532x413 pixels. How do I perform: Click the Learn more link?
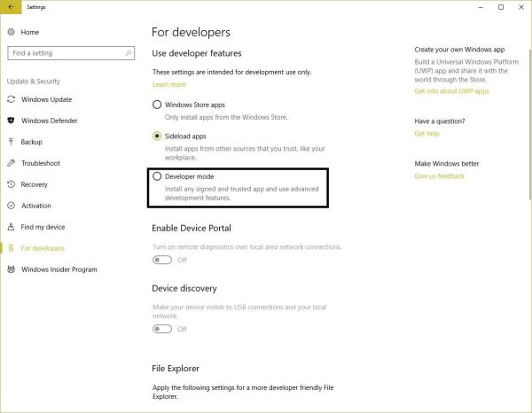pos(169,84)
